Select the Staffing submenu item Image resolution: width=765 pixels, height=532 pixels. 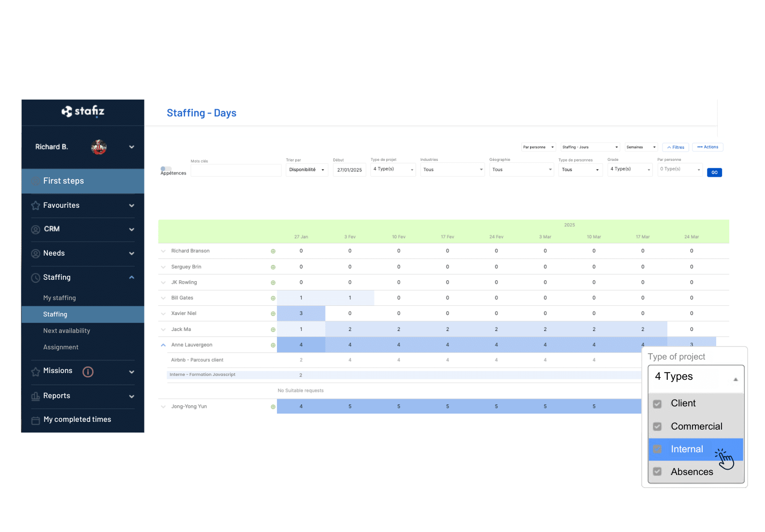coord(83,315)
